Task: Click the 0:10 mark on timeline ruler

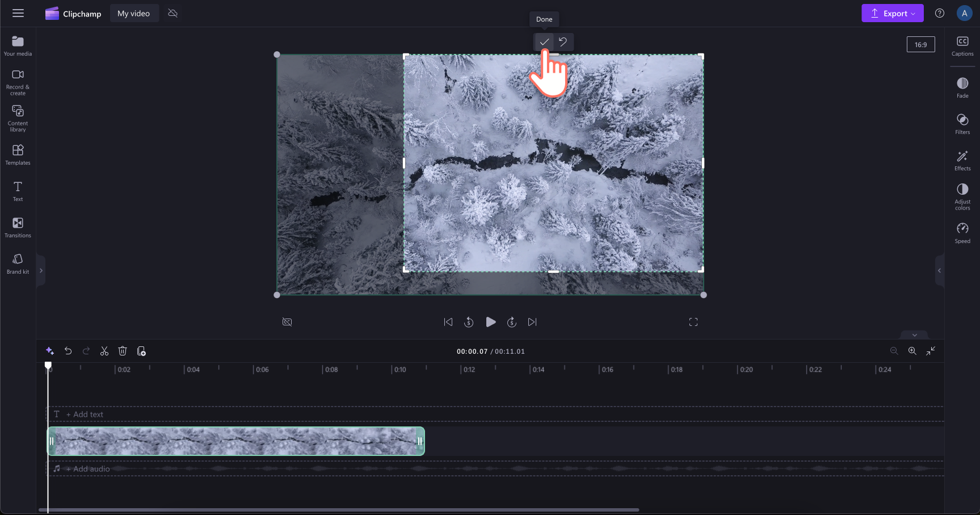Action: pyautogui.click(x=400, y=370)
